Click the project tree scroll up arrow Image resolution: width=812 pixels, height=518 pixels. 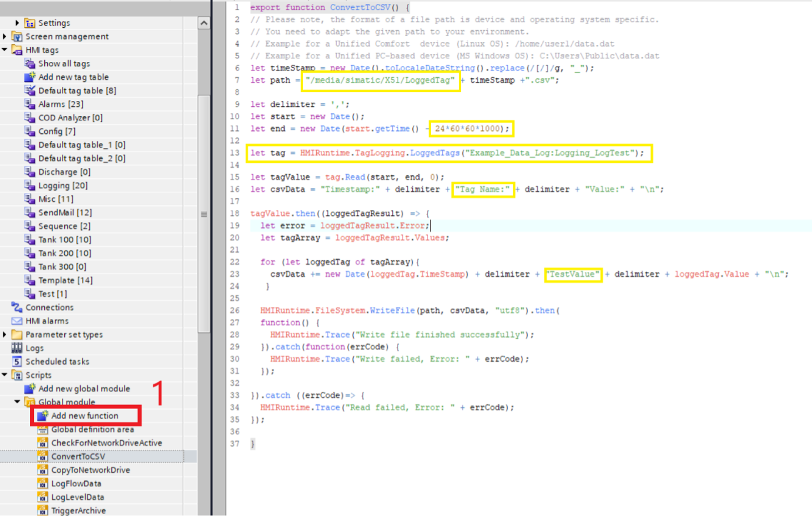204,23
